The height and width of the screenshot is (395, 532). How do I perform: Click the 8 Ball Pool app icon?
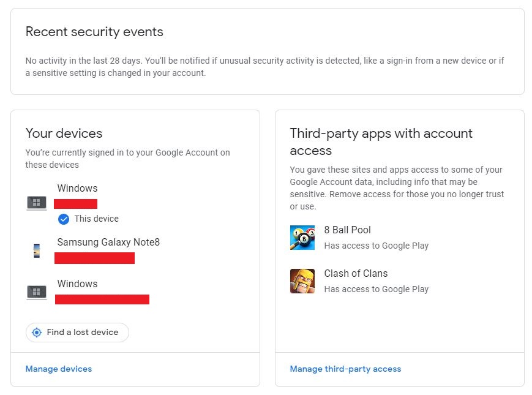coord(300,238)
